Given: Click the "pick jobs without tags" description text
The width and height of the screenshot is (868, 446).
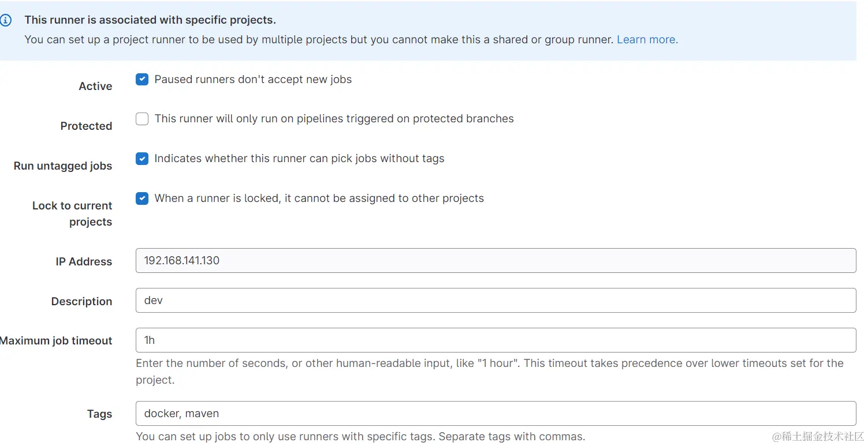Looking at the screenshot, I should [299, 159].
